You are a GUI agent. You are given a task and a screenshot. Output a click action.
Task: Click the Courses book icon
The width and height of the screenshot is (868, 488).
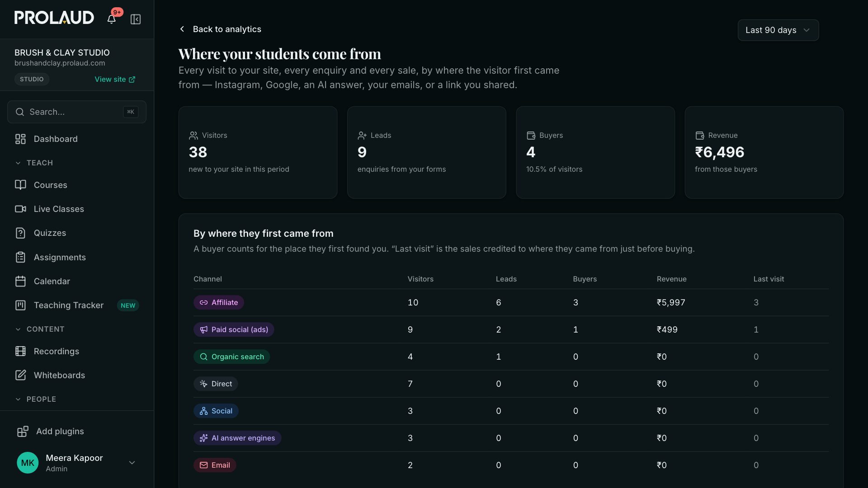point(20,185)
